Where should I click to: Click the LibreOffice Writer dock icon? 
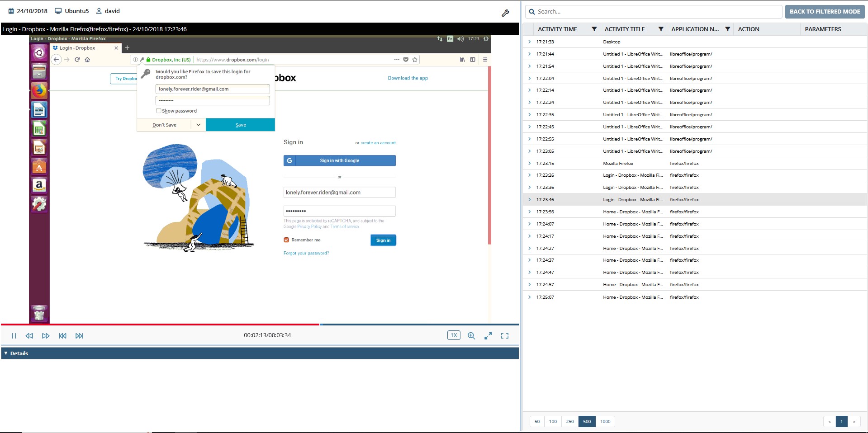tap(39, 110)
